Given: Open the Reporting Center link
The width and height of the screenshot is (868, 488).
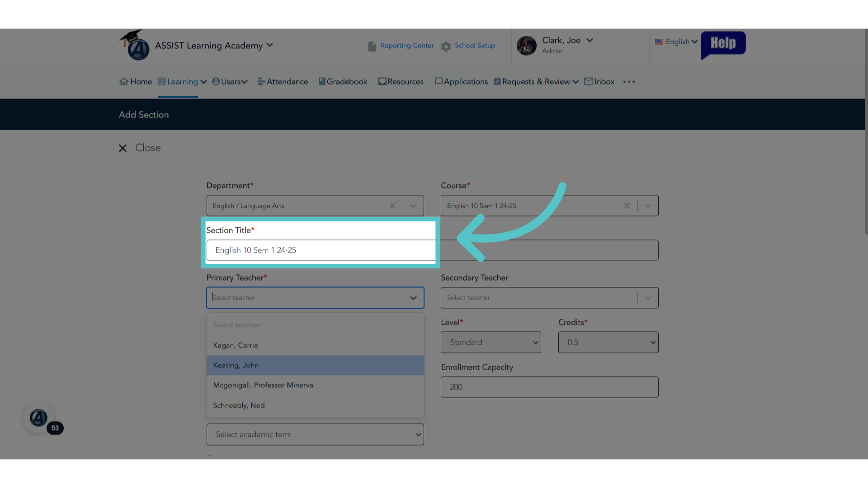Looking at the screenshot, I should pos(407,46).
